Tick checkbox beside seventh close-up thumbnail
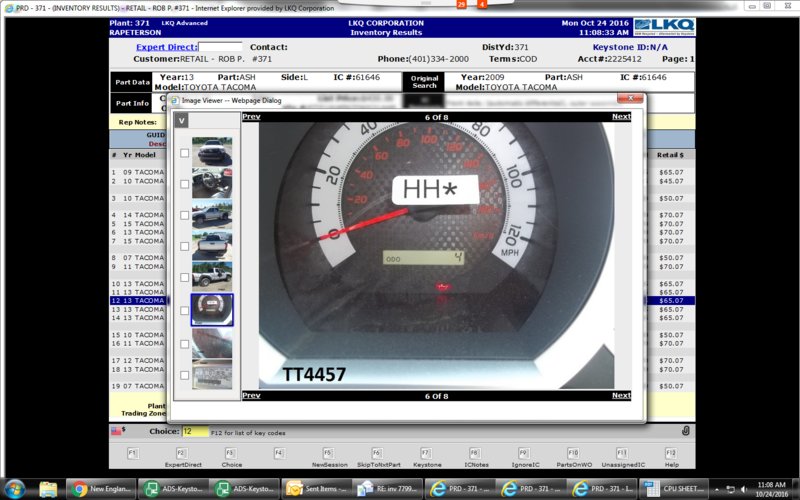This screenshot has height=500, width=800. click(x=185, y=344)
